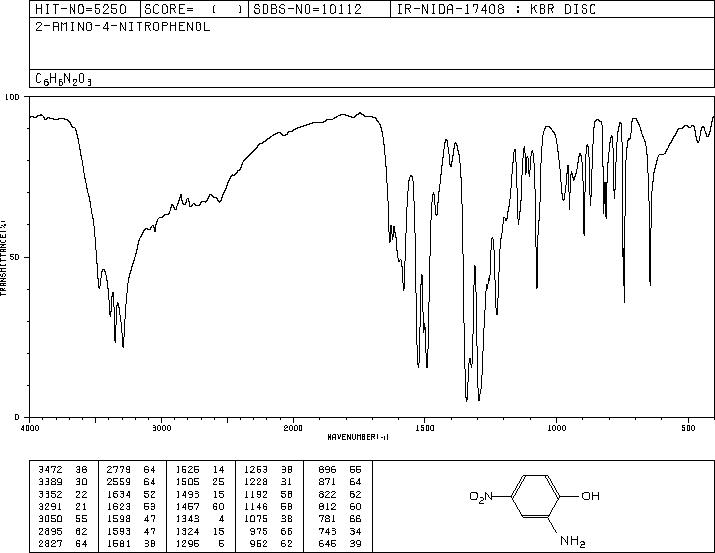Click the 500 tick label on the wavenumber axis
The width and height of the screenshot is (715, 553).
pyautogui.click(x=689, y=428)
